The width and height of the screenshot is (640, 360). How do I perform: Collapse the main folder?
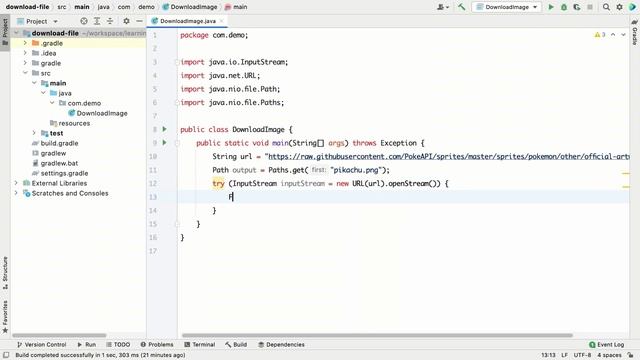(x=34, y=83)
